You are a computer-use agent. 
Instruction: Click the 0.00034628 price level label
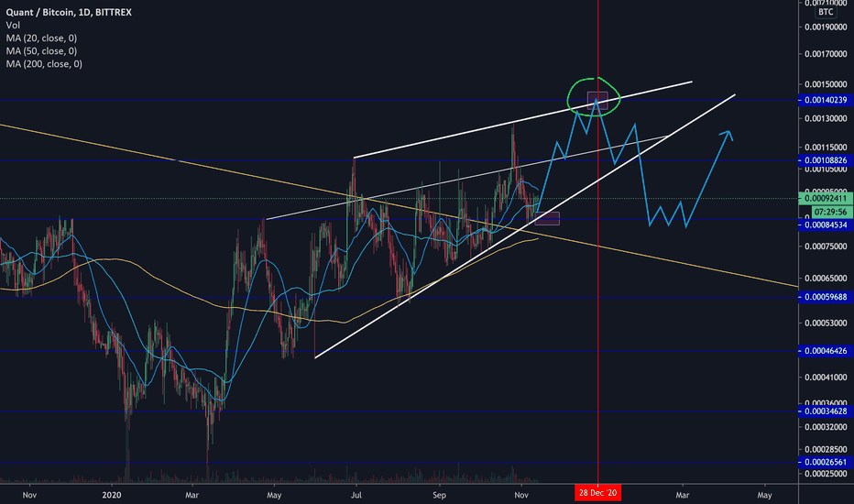pyautogui.click(x=826, y=411)
